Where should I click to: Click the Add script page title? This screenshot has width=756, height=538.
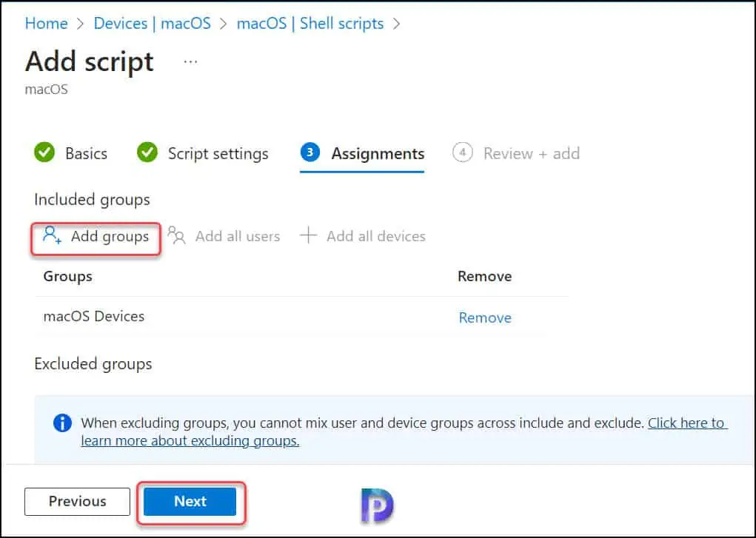pos(89,61)
